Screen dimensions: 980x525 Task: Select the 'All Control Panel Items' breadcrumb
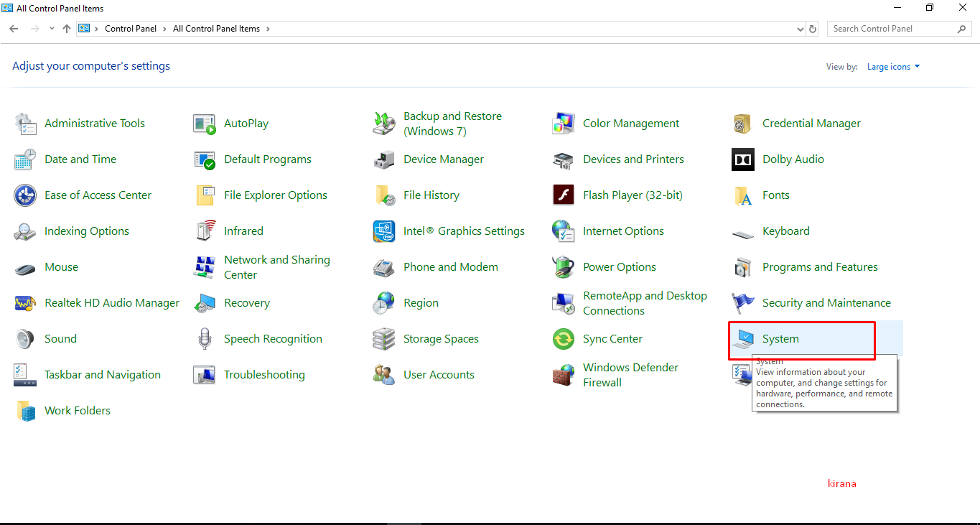pos(217,29)
